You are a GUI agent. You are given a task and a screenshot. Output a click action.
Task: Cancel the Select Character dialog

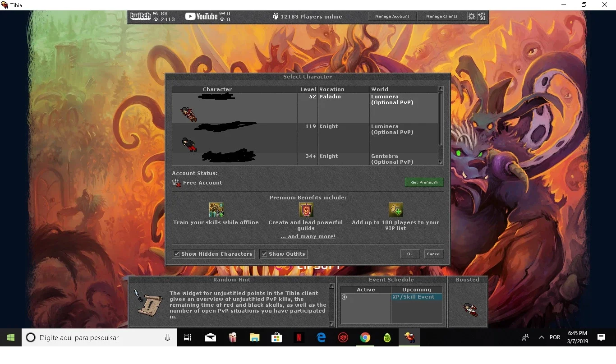[x=434, y=254]
